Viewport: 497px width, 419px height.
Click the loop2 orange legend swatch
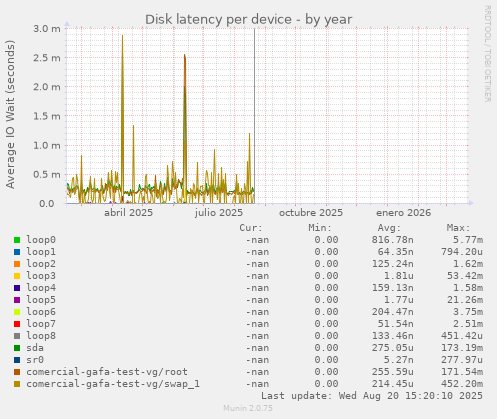click(17, 264)
